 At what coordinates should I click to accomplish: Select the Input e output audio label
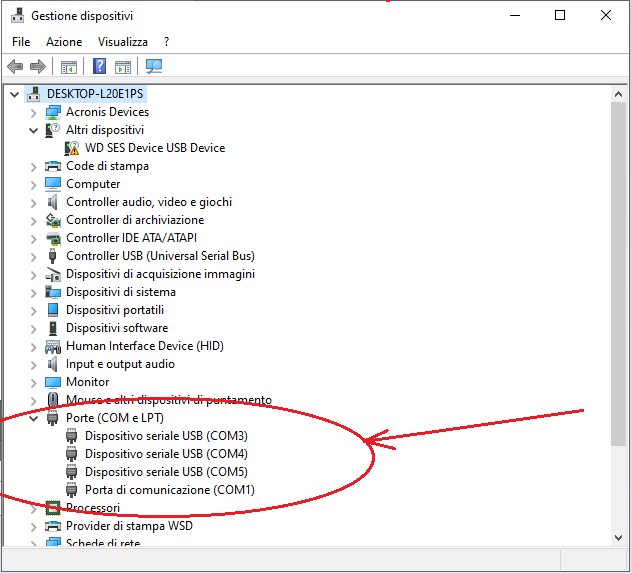tap(120, 364)
